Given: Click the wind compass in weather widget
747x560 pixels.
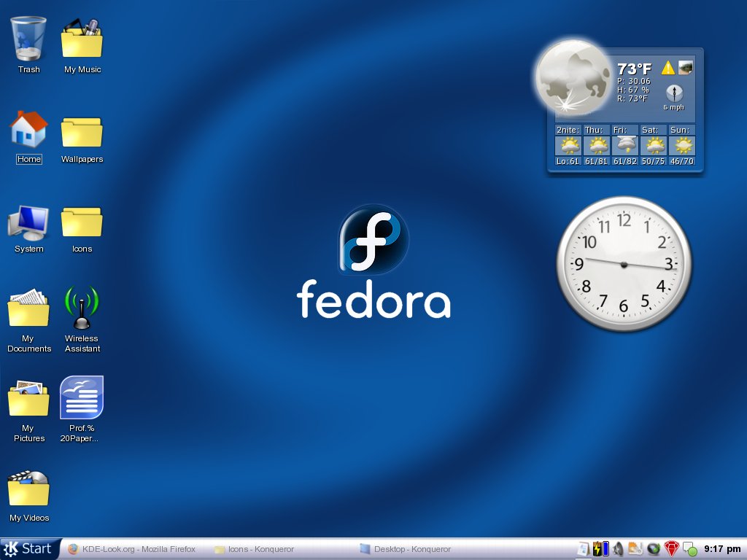Looking at the screenshot, I should pos(674,93).
